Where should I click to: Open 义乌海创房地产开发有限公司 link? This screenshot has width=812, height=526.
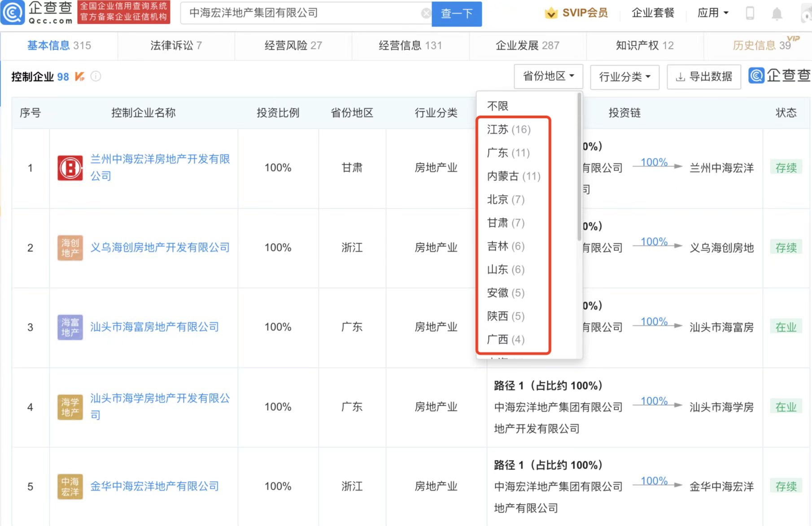160,248
